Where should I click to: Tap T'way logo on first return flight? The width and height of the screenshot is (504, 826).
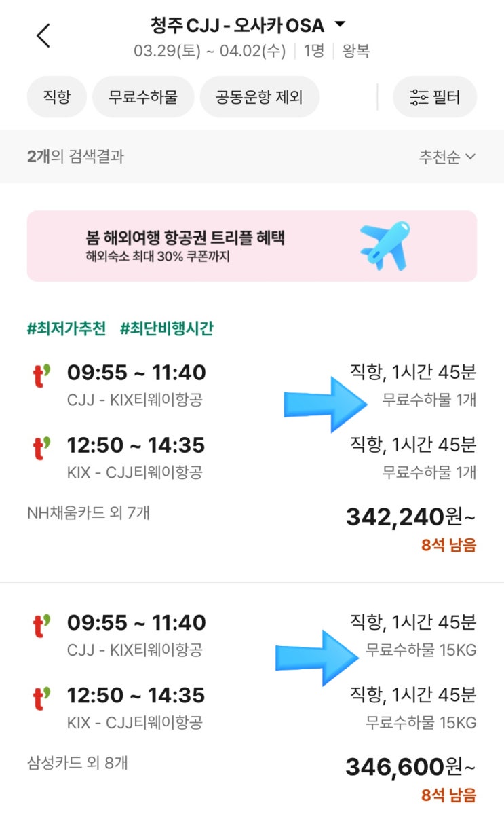[x=42, y=447]
